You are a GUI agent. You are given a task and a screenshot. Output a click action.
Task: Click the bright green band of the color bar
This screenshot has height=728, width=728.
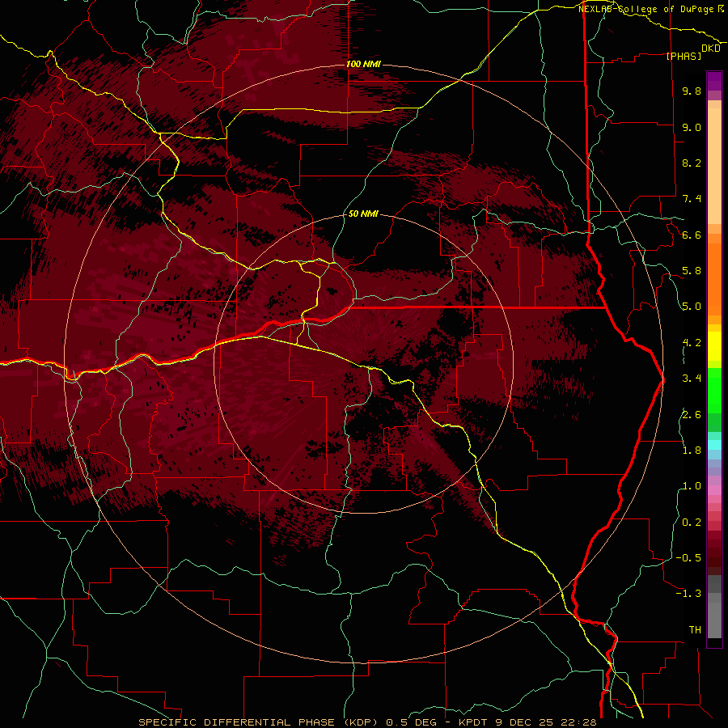(714, 390)
